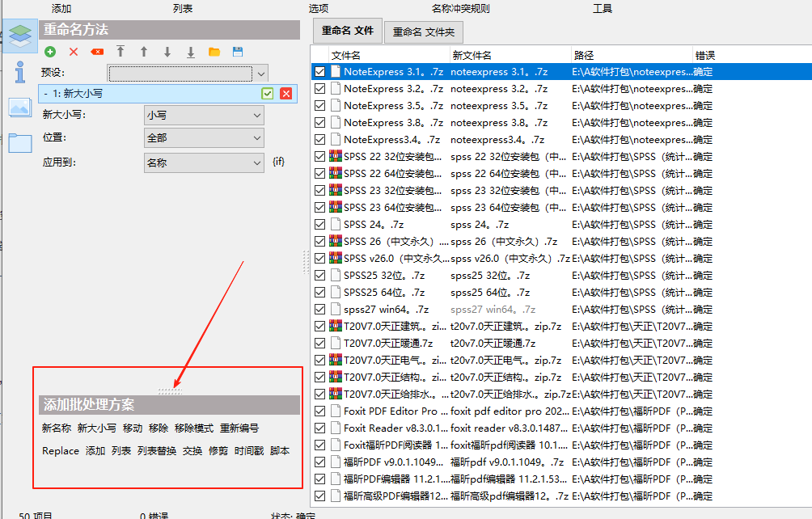Screen dimensions: 812x519
Task: Click the folder icon in left sidebar
Action: pos(20,143)
